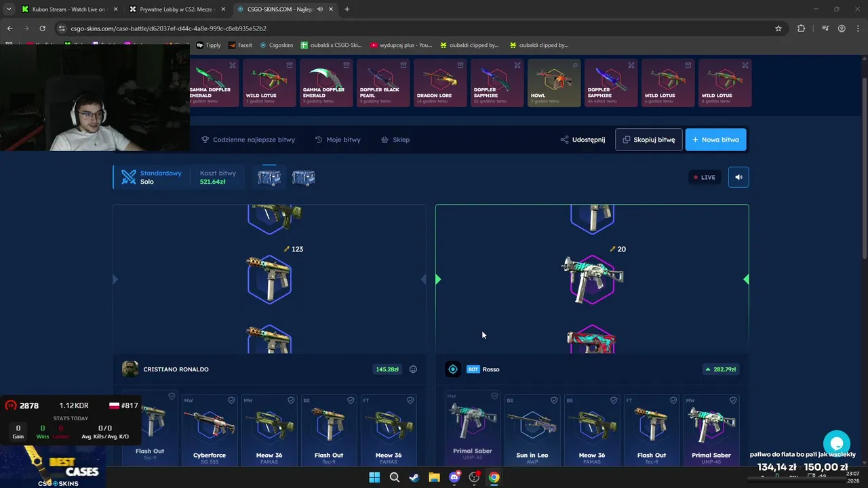Click shield icon on Cyberforce skin card
Viewport: 868px width, 488px height.
231,401
